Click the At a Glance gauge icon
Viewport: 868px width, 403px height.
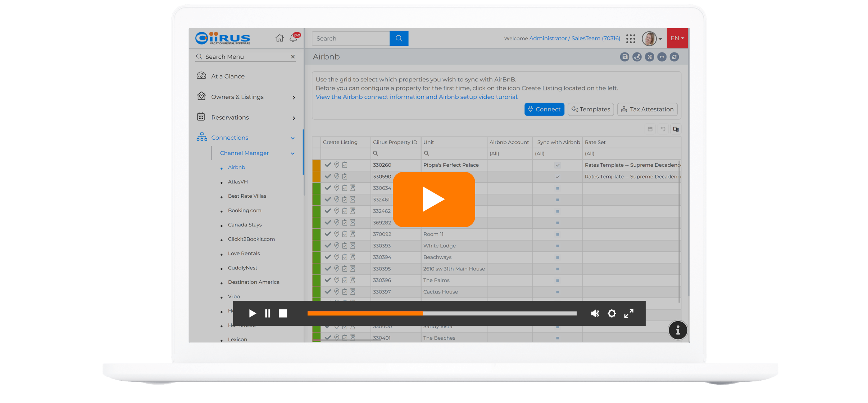pos(201,76)
